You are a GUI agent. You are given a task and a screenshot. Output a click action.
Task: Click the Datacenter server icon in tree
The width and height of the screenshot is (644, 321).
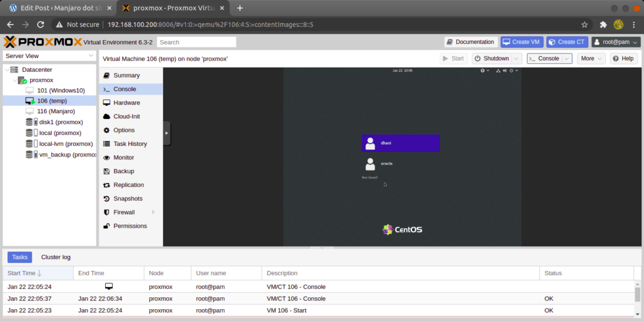click(14, 70)
